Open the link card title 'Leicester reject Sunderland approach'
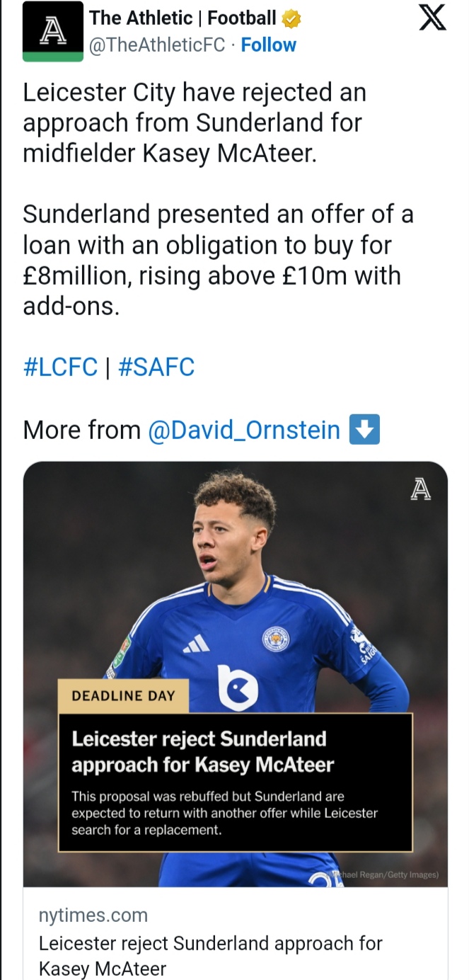Screen dimensions: 469x980 pyautogui.click(x=209, y=955)
